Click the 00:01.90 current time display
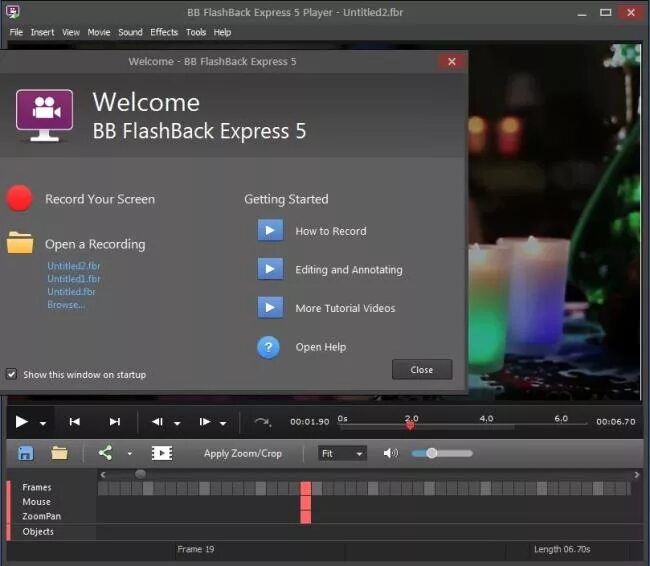This screenshot has height=566, width=650. pos(310,422)
